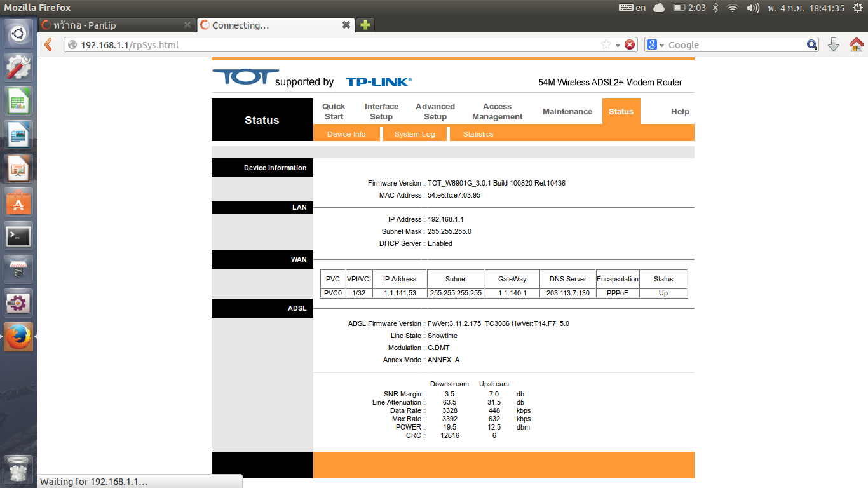This screenshot has height=488, width=868.
Task: Open the sound volume indicator
Action: pyautogui.click(x=753, y=8)
